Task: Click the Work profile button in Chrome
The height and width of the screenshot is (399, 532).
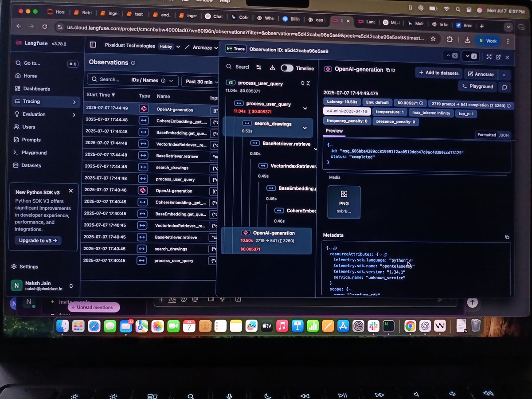Action: point(487,41)
